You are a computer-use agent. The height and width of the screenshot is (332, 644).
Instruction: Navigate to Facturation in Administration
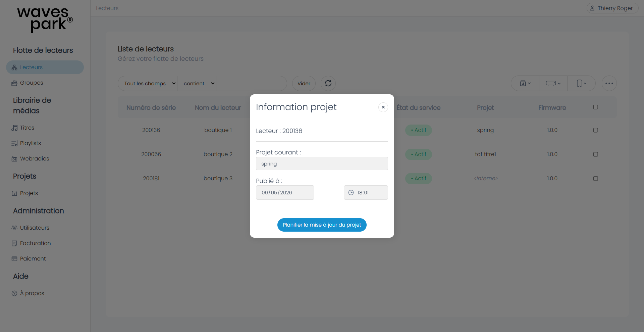point(35,243)
